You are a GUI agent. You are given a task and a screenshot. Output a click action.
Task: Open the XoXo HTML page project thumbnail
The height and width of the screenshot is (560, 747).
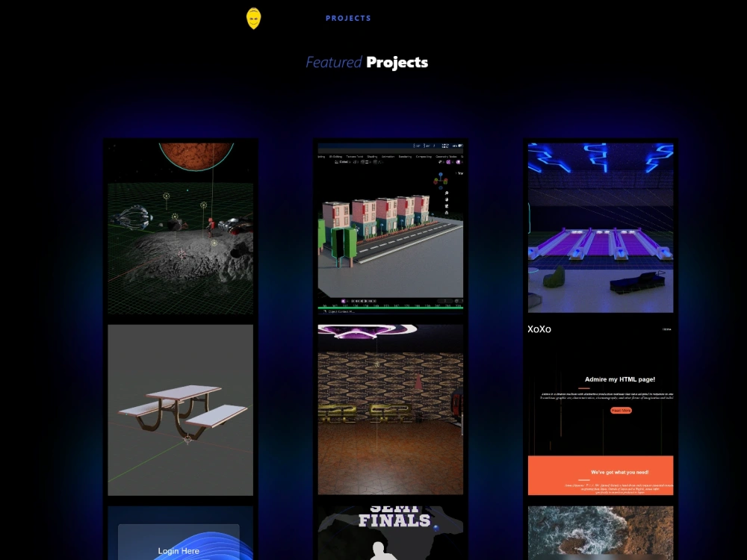(601, 409)
